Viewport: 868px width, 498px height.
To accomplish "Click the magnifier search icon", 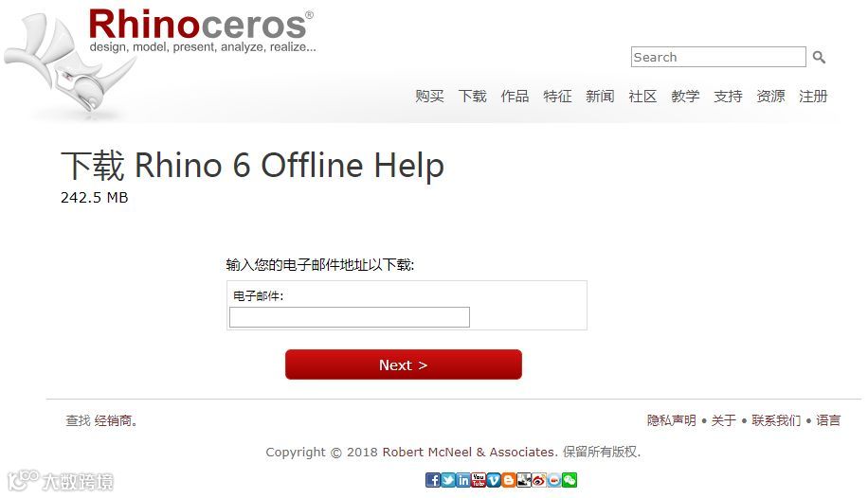I will (819, 57).
